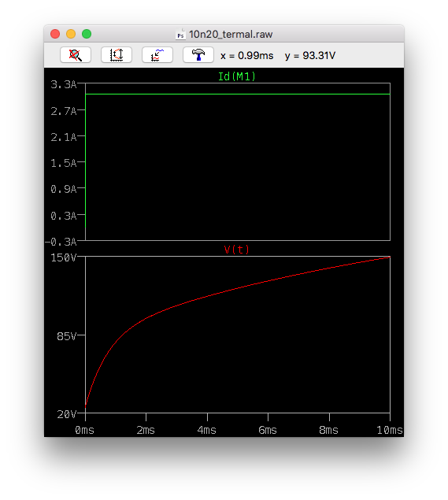The width and height of the screenshot is (448, 500).
Task: Click the x = 0.99ms cursor readout
Action: [x=246, y=55]
